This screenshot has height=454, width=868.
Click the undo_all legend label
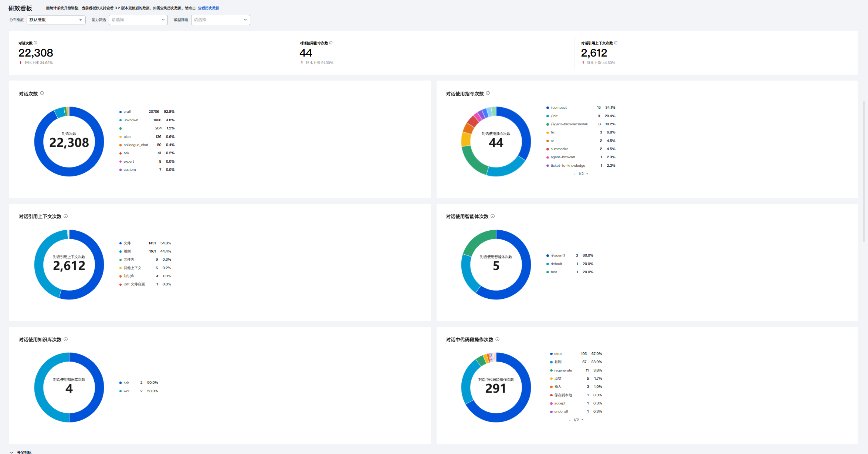click(561, 411)
